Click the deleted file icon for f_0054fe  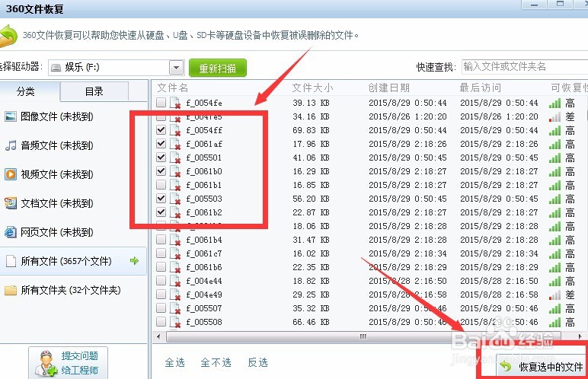[x=175, y=103]
